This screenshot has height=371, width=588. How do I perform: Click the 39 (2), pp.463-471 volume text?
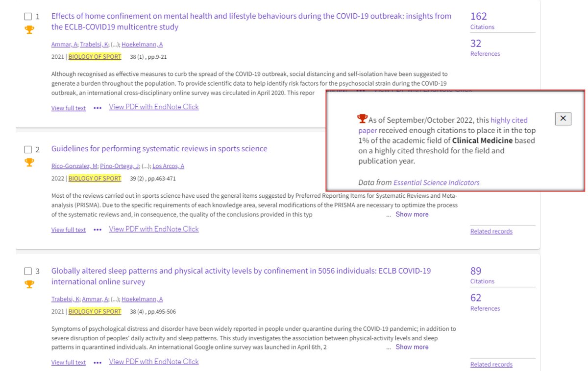pyautogui.click(x=153, y=179)
